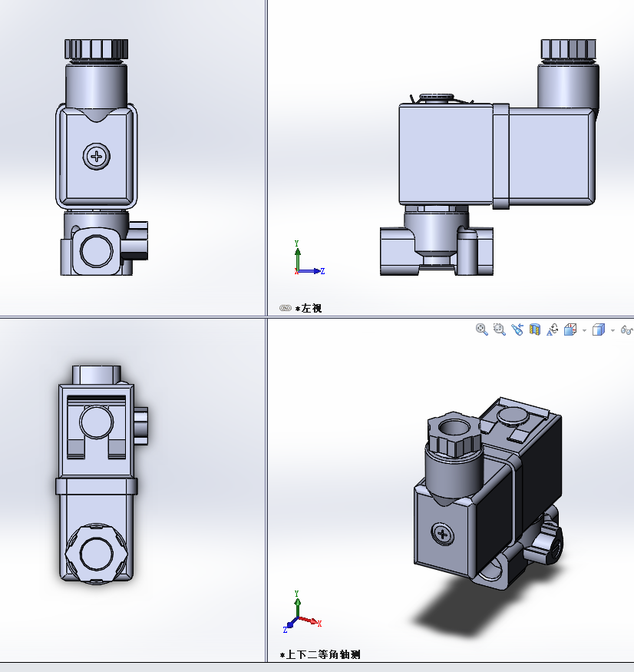
Task: Click the View Orientation cube icon
Action: pyautogui.click(x=570, y=329)
